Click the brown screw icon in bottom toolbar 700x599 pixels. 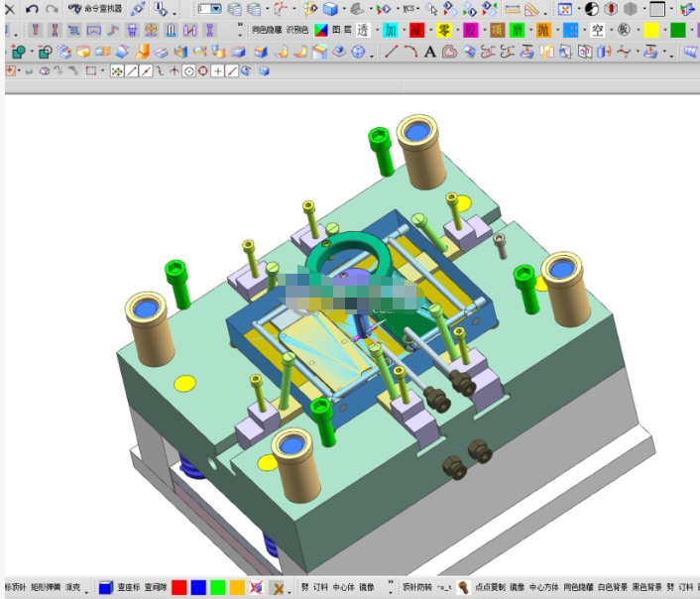click(464, 587)
